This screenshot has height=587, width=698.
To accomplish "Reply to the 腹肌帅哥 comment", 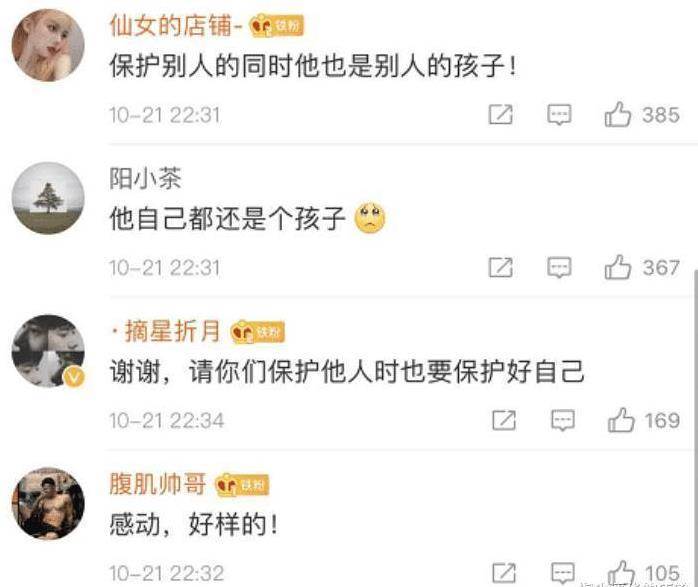I will point(563,573).
